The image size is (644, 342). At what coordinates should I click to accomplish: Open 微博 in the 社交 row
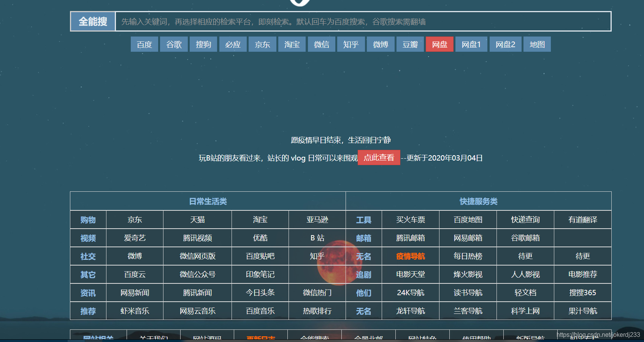(x=135, y=256)
